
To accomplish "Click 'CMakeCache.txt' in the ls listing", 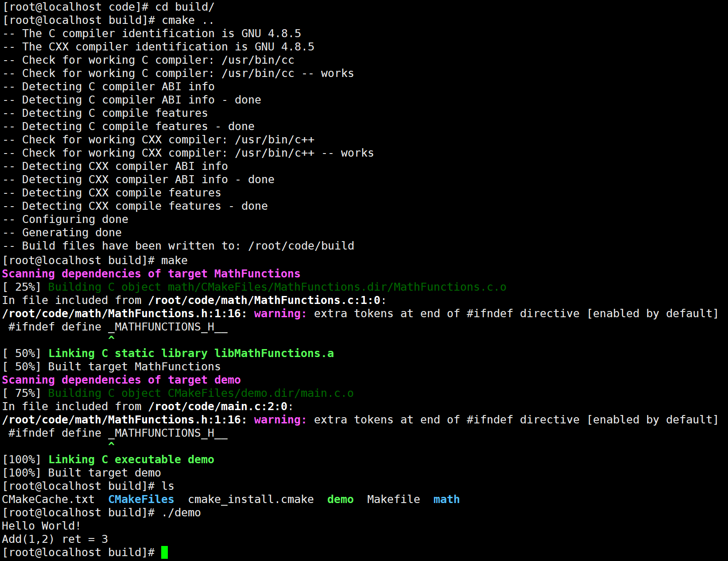I will [x=48, y=500].
